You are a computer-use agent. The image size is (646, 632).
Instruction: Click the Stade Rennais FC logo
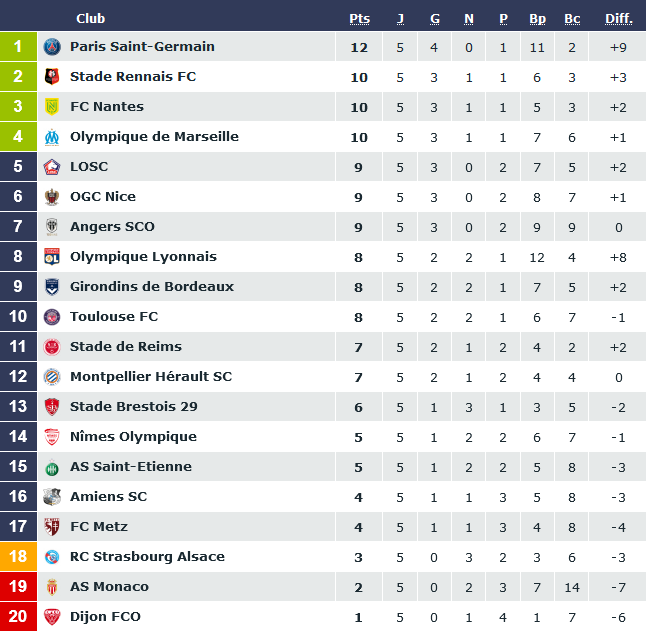coord(52,77)
